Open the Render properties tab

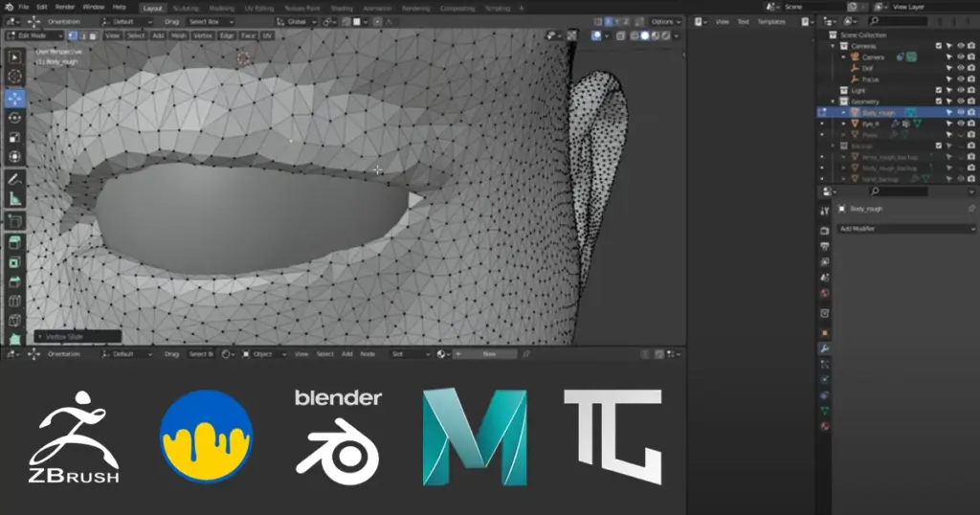pos(824,232)
